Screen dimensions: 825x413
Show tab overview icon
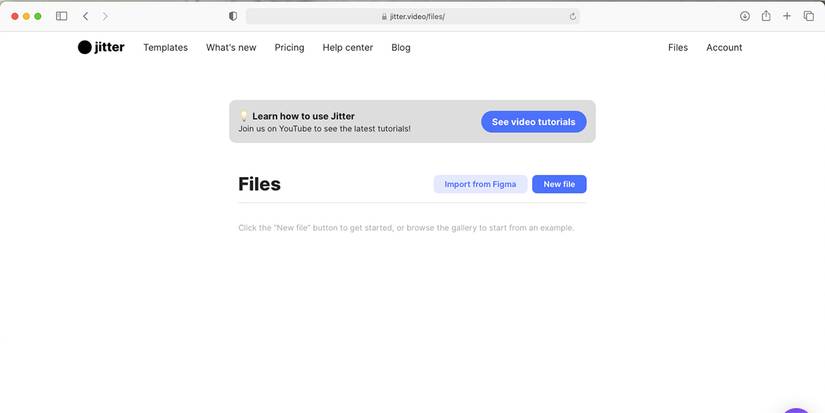pyautogui.click(x=809, y=16)
